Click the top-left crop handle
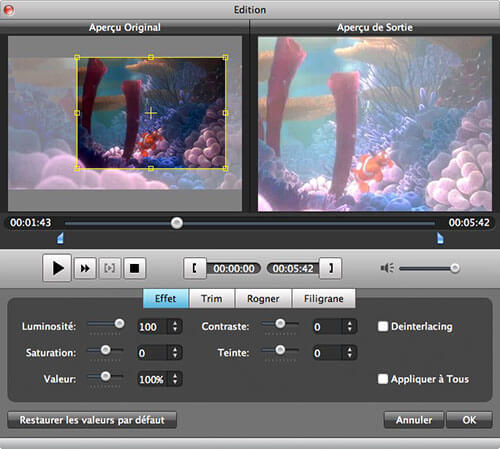500x449 pixels. [77, 58]
